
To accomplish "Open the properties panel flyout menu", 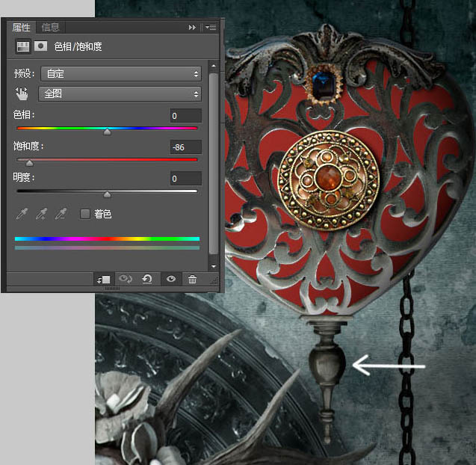I will point(211,28).
